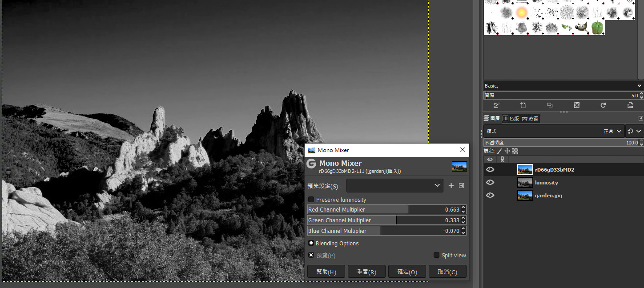Hide the lumiosity layer with its eye icon

tap(490, 183)
